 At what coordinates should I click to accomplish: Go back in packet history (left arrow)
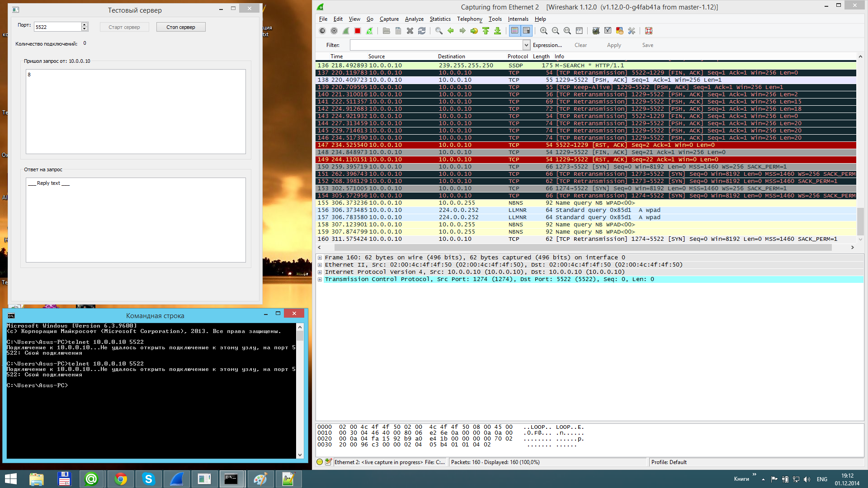[451, 31]
